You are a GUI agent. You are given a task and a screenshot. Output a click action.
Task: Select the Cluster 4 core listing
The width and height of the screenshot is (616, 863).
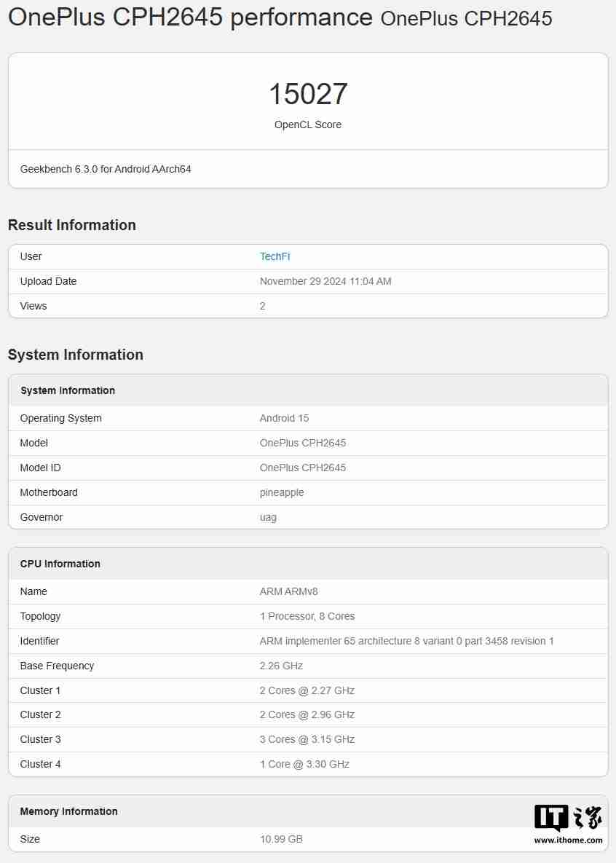tap(307, 764)
